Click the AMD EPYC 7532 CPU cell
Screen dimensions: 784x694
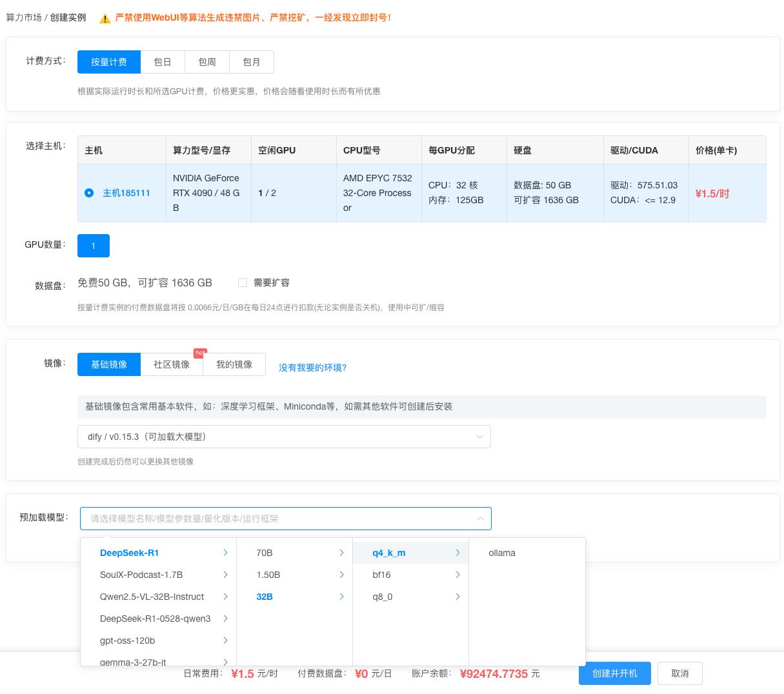point(379,193)
